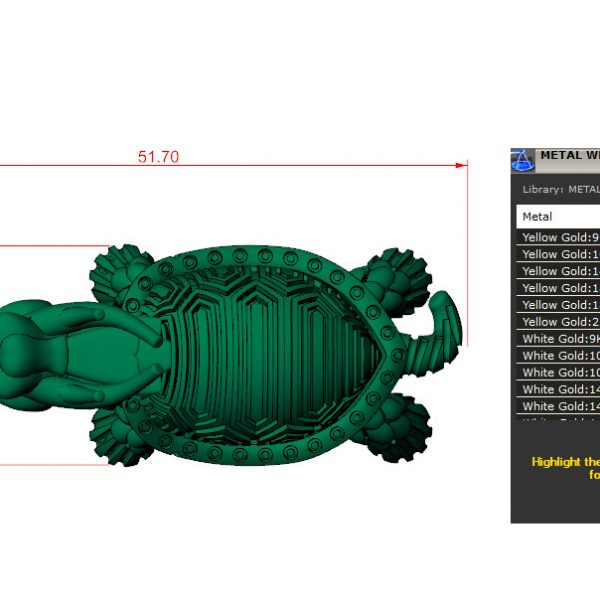Select the last fully visible White Gold:14 row
The width and height of the screenshot is (600, 600).
pyautogui.click(x=559, y=407)
